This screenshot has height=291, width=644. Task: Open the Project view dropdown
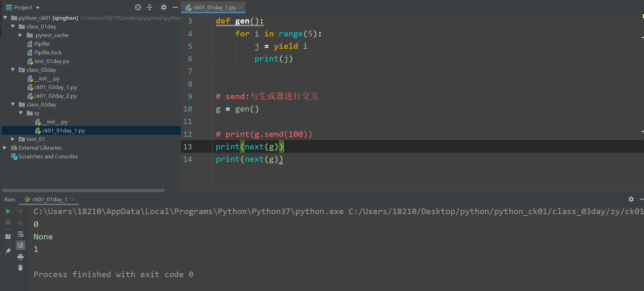click(x=38, y=8)
